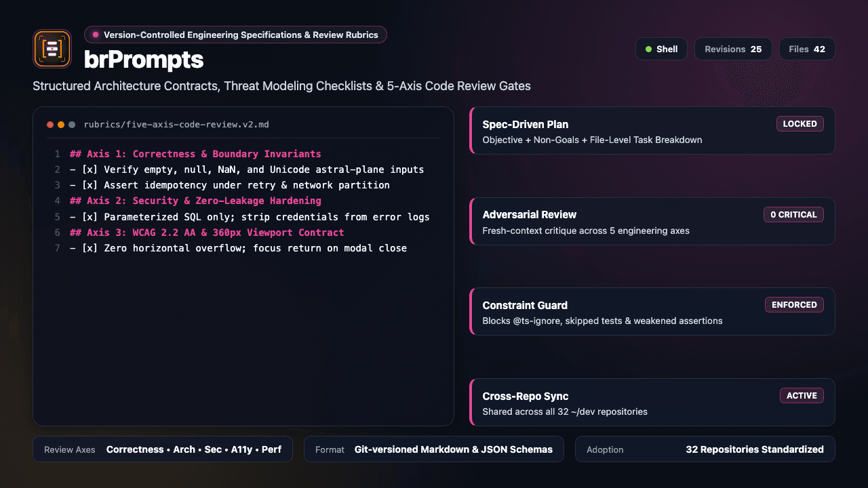Click heading Axis 1: Correctness & Boundary Invariants
The width and height of the screenshot is (868, 488).
195,154
